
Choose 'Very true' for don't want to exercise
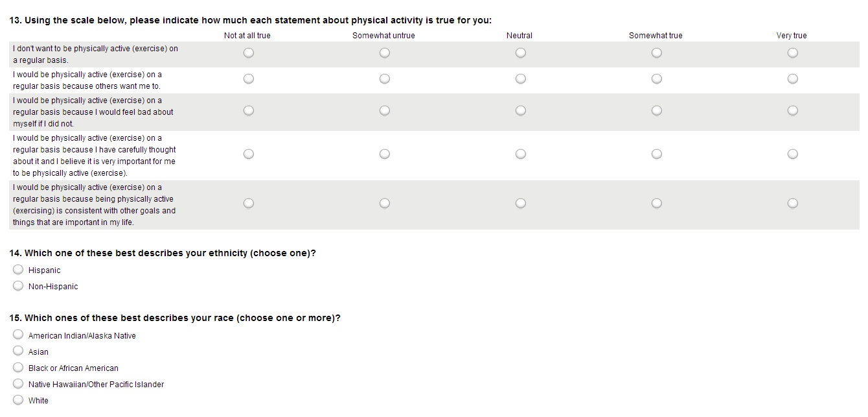pyautogui.click(x=793, y=54)
